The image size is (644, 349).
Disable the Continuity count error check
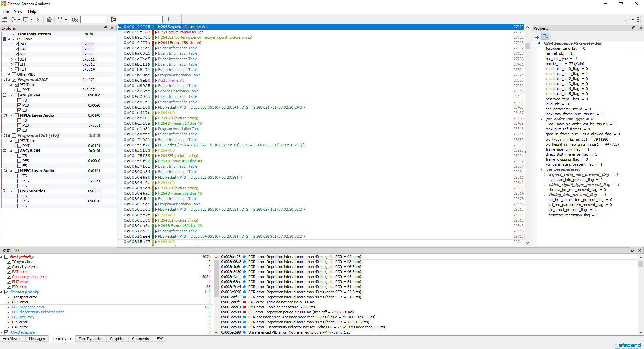click(x=9, y=277)
